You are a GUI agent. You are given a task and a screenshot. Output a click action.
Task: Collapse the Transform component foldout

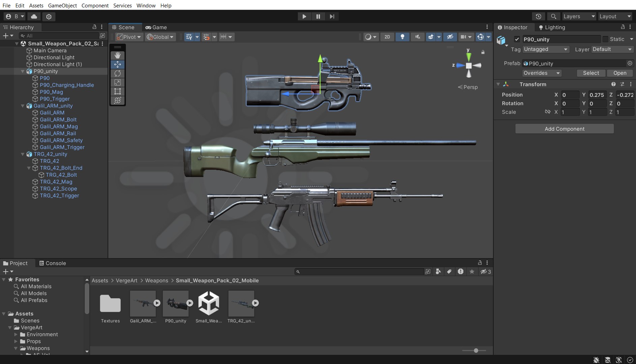point(498,84)
